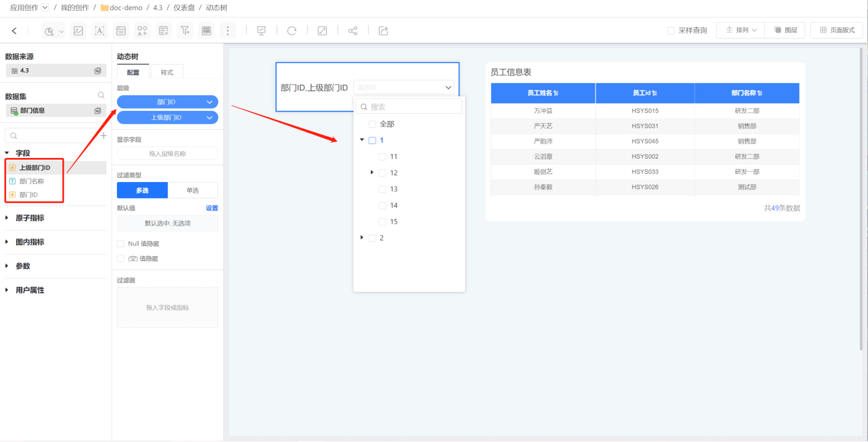Expand node 12 in the tree
Viewport: 868px width, 442px height.
(373, 172)
